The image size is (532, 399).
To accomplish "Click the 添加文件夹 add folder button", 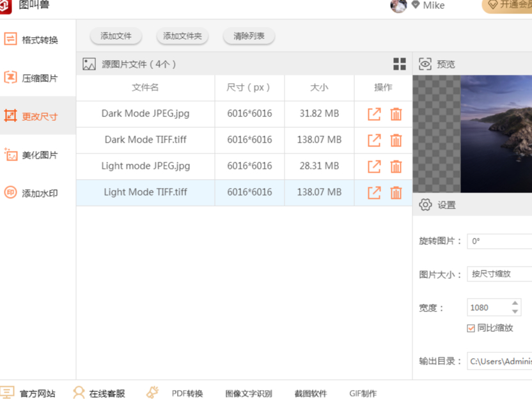I will (x=182, y=36).
